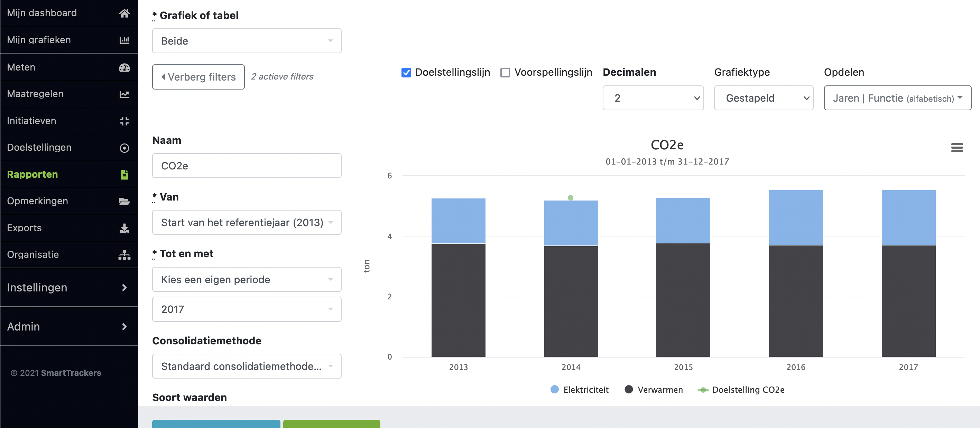This screenshot has height=428, width=980.
Task: Click the 2015 Elektriciteit blue bar segment
Action: [683, 220]
